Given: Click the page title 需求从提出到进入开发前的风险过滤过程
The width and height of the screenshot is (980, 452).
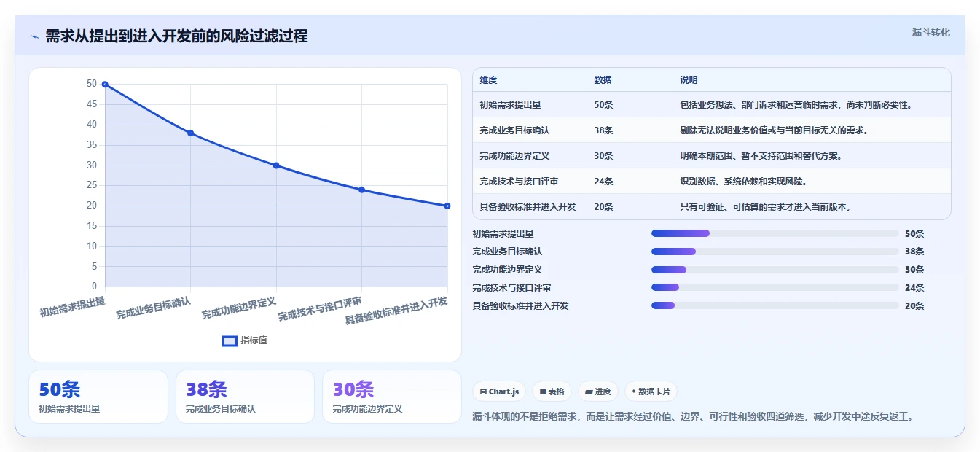Looking at the screenshot, I should (x=176, y=36).
